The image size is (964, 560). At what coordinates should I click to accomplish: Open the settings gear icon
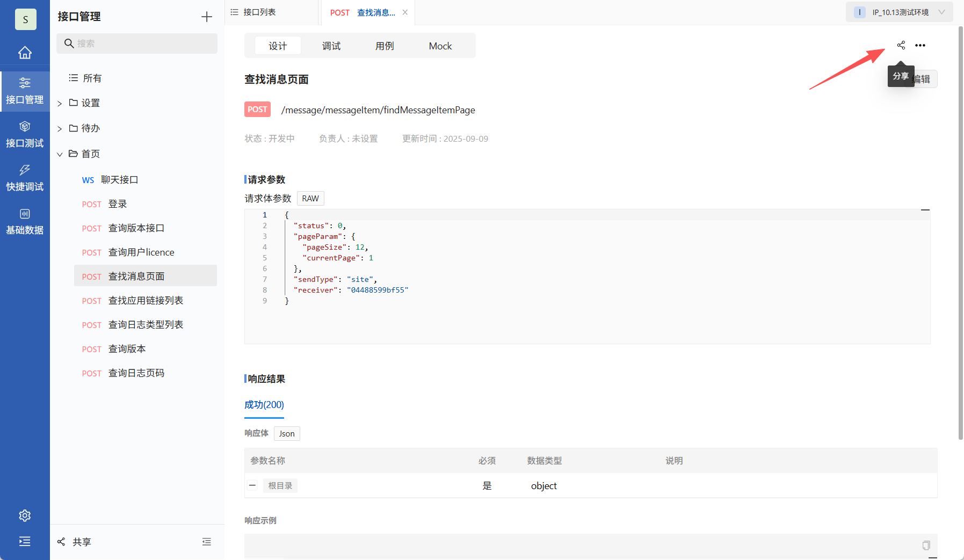[25, 515]
